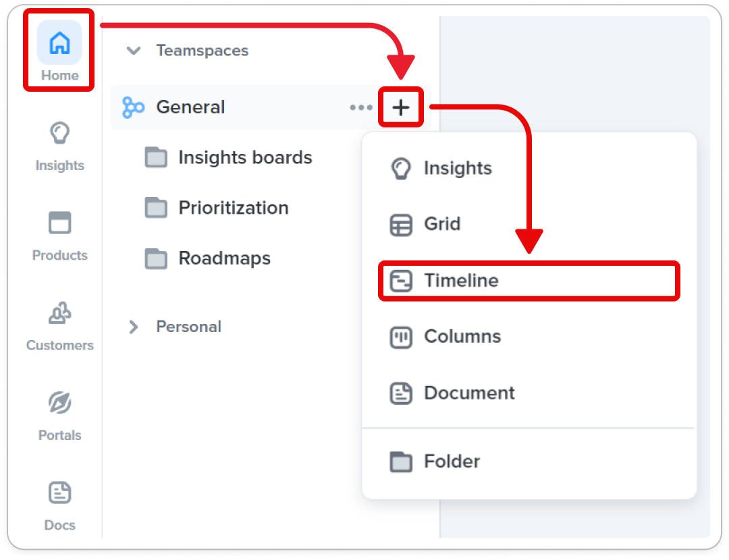Select Columns in the create menu
Viewport: 729px width, 560px height.
529,337
